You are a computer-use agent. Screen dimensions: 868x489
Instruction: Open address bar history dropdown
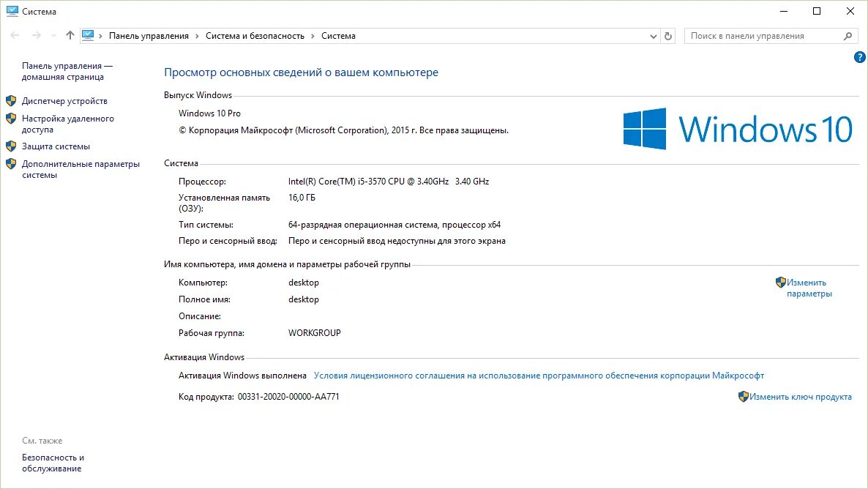click(x=654, y=36)
